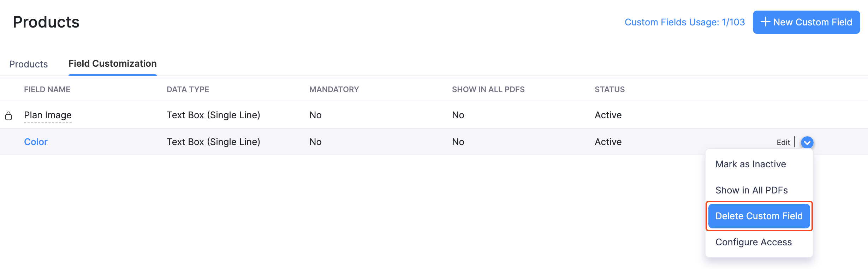Open Configure Access for the Color field

pos(754,242)
